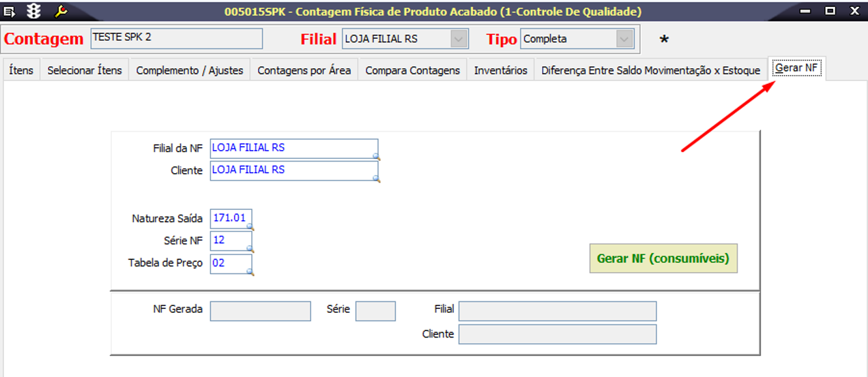Click the list menu icon in title bar
868x377 pixels.
[x=10, y=11]
